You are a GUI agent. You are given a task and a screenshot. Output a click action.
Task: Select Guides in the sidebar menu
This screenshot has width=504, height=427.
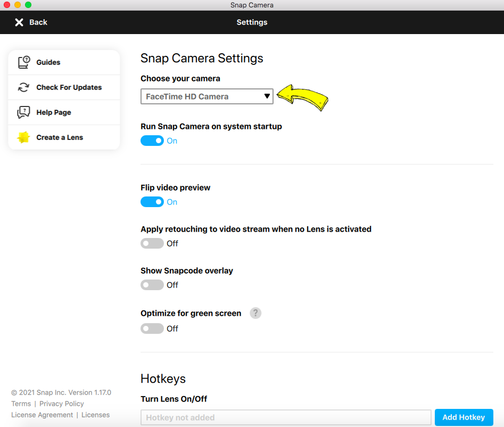pyautogui.click(x=64, y=62)
